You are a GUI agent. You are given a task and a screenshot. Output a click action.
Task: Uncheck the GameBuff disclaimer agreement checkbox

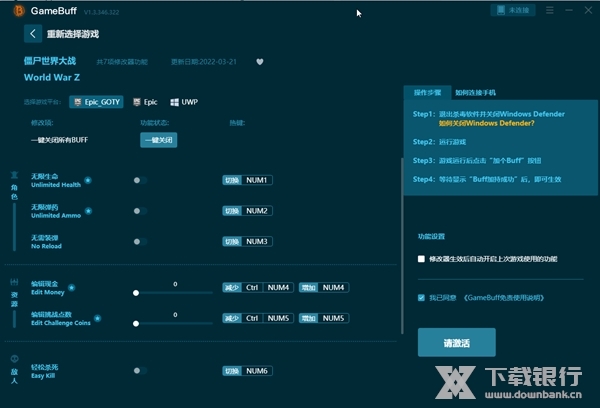(x=422, y=297)
